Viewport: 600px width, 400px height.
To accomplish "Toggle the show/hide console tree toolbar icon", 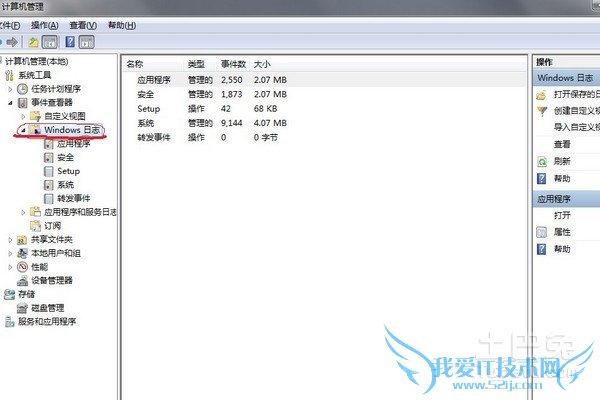I will (50, 42).
